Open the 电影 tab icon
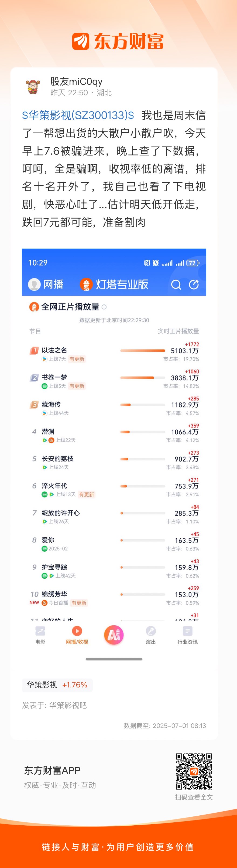This screenshot has width=237, height=868. click(x=40, y=631)
